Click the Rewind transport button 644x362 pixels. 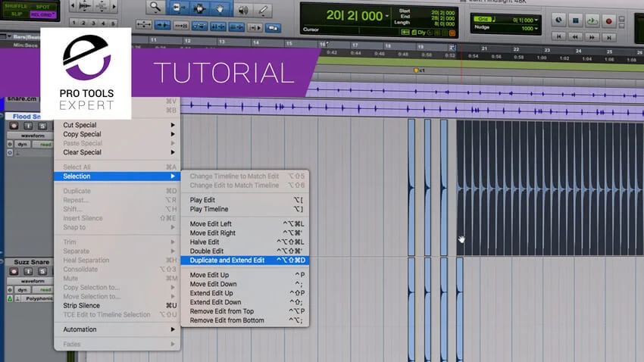(575, 37)
